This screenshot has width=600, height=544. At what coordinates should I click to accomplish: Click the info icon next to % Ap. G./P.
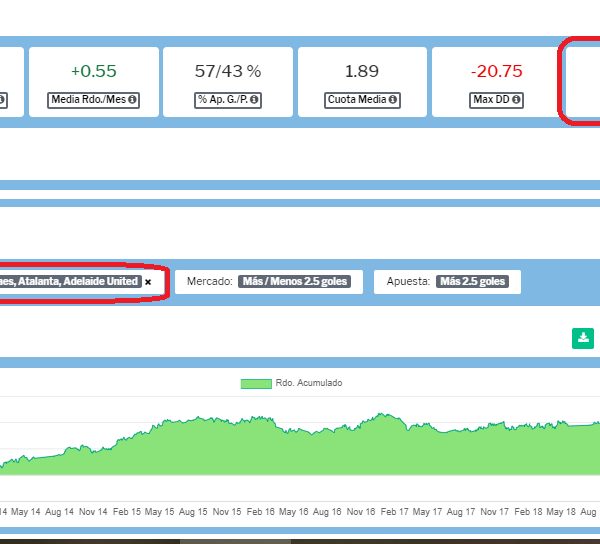(254, 100)
